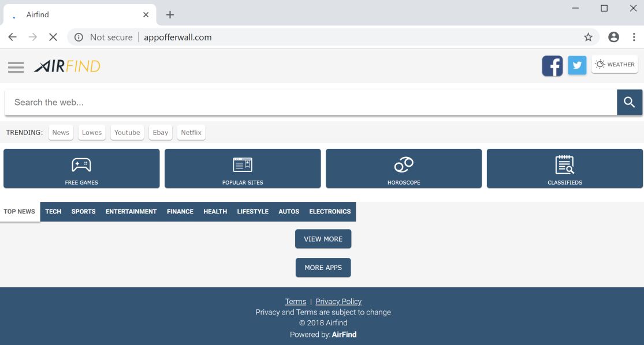Show the Weather widget
The width and height of the screenshot is (644, 345).
(615, 65)
